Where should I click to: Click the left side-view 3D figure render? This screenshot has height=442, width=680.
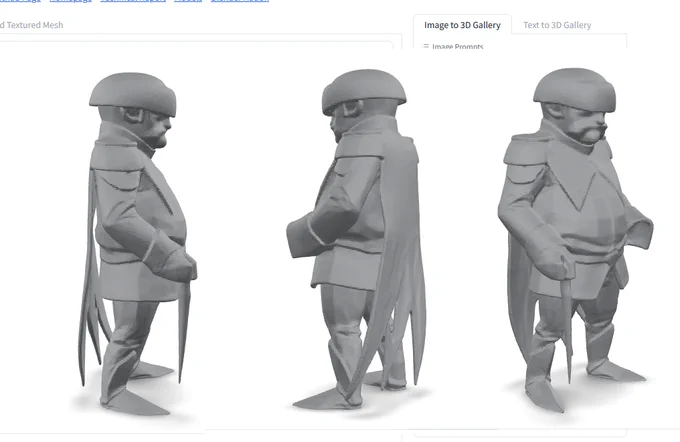[137, 243]
